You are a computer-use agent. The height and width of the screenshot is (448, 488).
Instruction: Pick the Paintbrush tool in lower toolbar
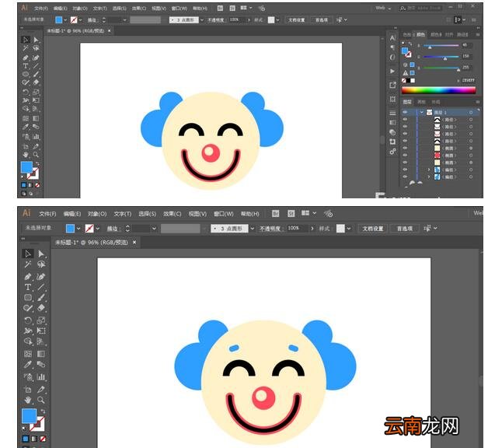coord(40,298)
